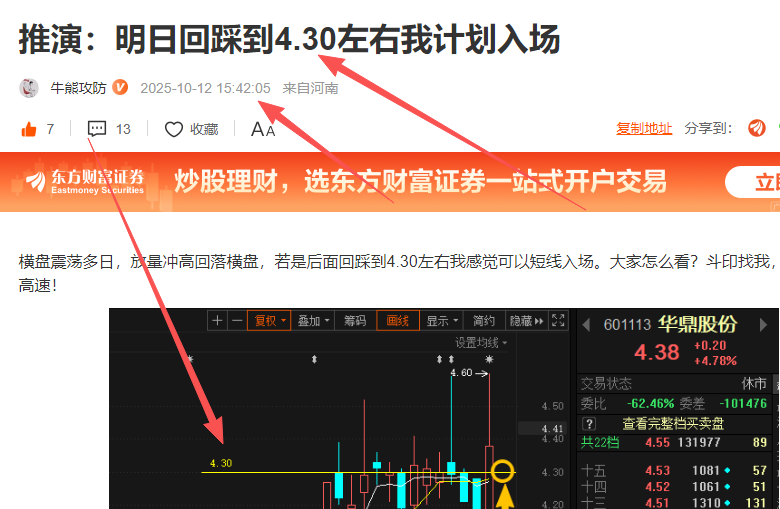The width and height of the screenshot is (780, 509).
Task: Select 画线 drawing tool
Action: pos(398,321)
